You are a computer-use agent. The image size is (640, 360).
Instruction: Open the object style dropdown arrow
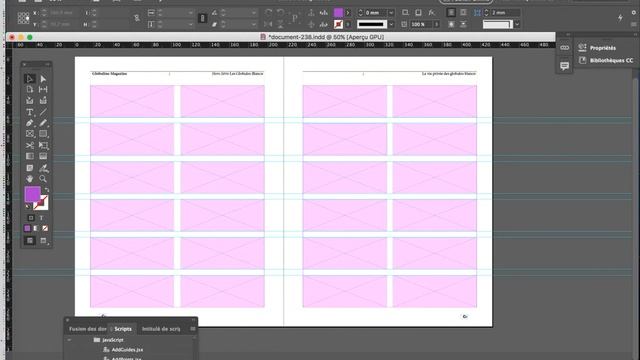(517, 24)
